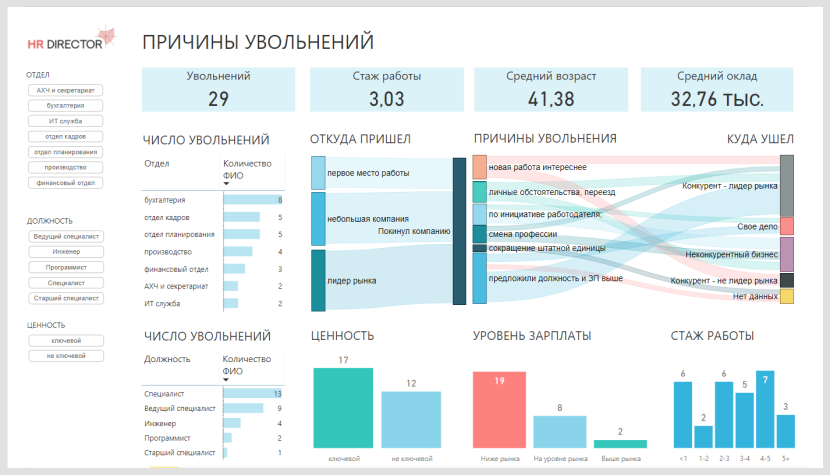Viewport: 830px width, 475px height.
Task: Pick the не ключевой value filter
Action: tap(66, 356)
